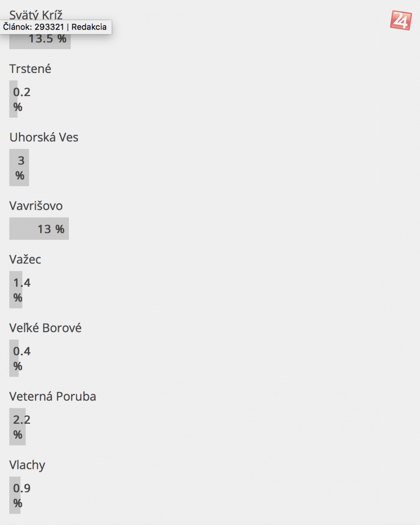This screenshot has width=420, height=525.
Task: Click the 1.4 % Važec bar
Action: tap(15, 289)
